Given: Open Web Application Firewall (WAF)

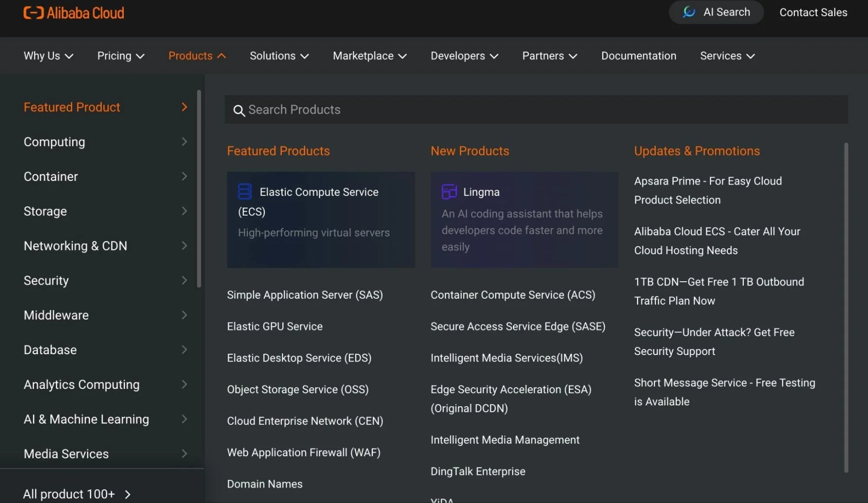Looking at the screenshot, I should point(304,453).
